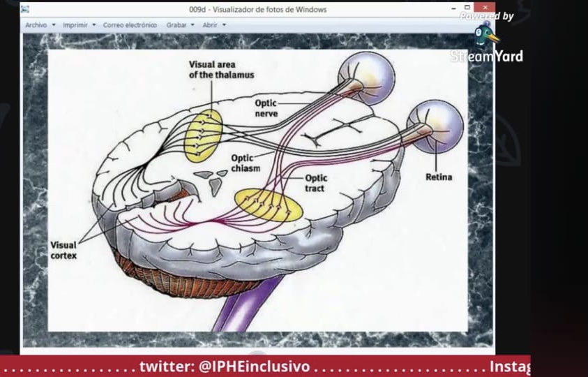Close the Visualizador de fotos window
588x377 pixels.
(485, 8)
